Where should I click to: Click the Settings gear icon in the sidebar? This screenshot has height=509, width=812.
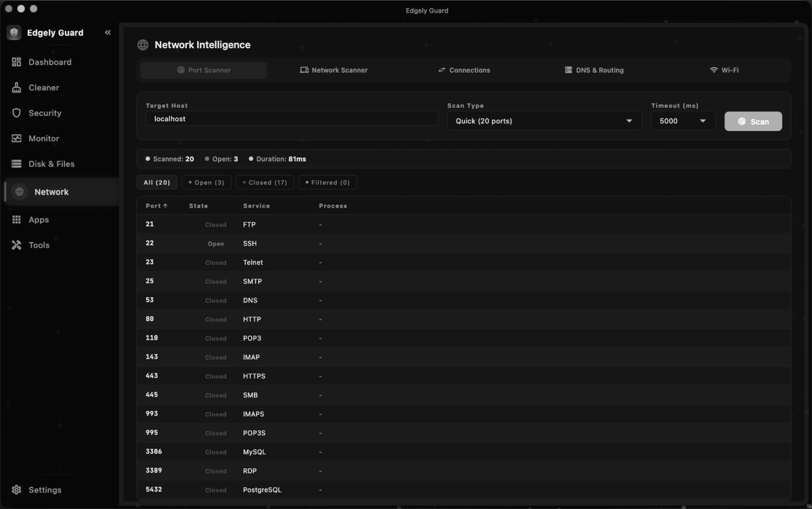click(16, 490)
